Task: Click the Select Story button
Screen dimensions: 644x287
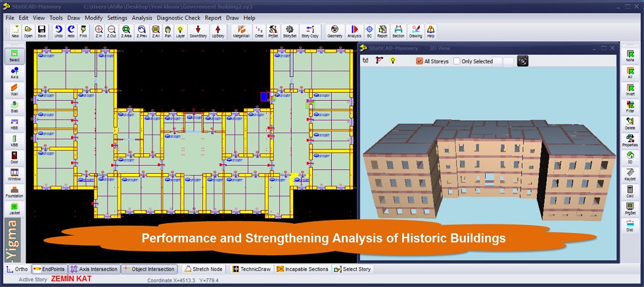Action: [352, 269]
